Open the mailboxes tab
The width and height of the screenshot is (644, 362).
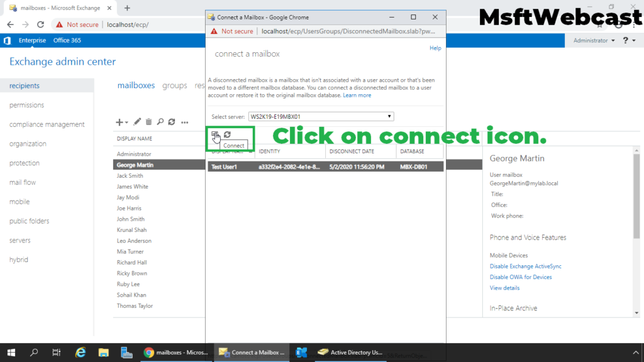pyautogui.click(x=136, y=85)
